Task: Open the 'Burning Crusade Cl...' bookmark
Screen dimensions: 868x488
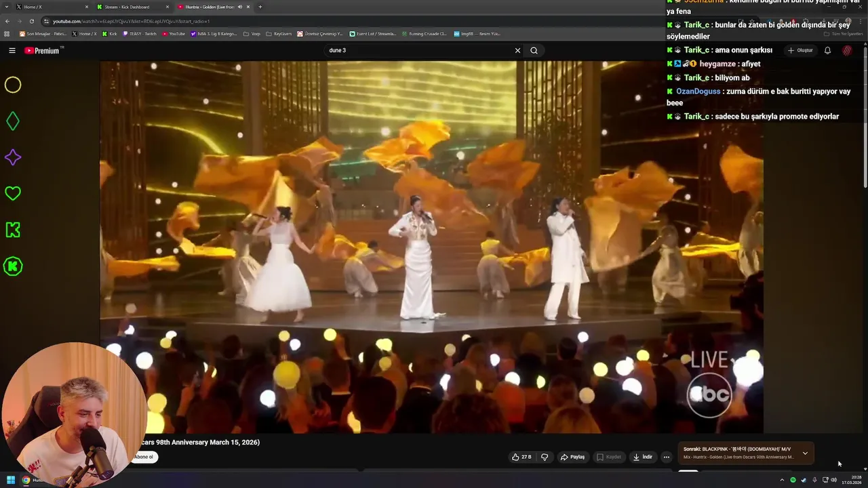Action: pos(424,33)
